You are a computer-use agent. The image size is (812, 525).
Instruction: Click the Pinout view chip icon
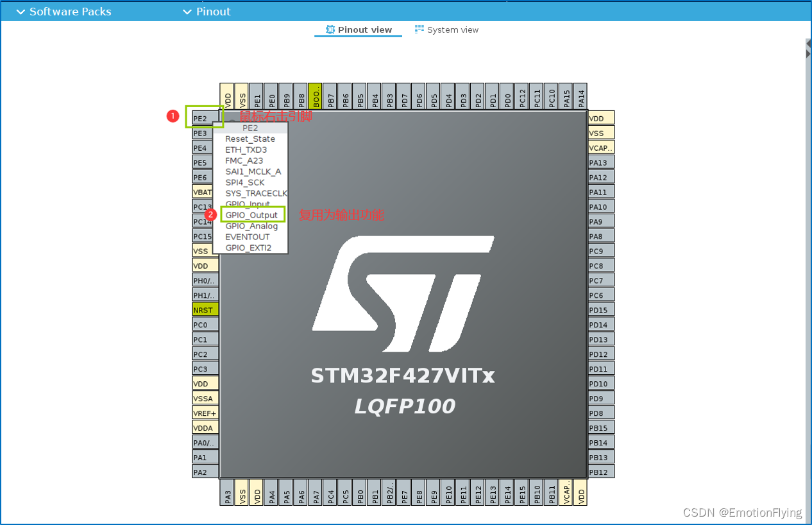click(330, 29)
